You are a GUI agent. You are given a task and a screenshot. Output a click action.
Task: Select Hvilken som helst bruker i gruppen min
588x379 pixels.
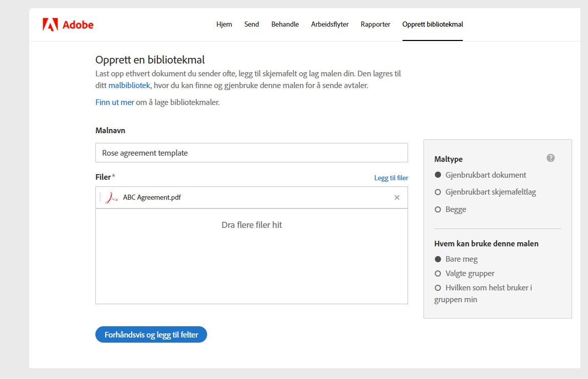tap(438, 288)
